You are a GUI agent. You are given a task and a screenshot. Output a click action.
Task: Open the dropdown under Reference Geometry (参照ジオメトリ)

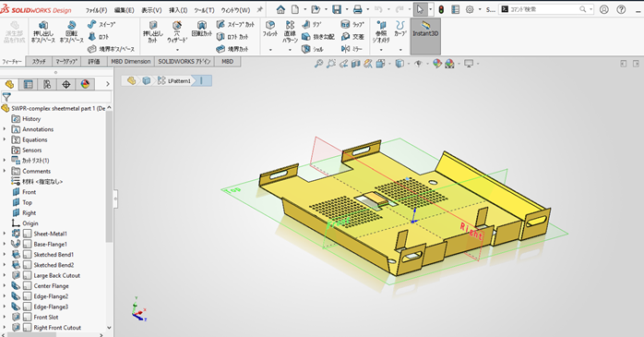tap(381, 50)
